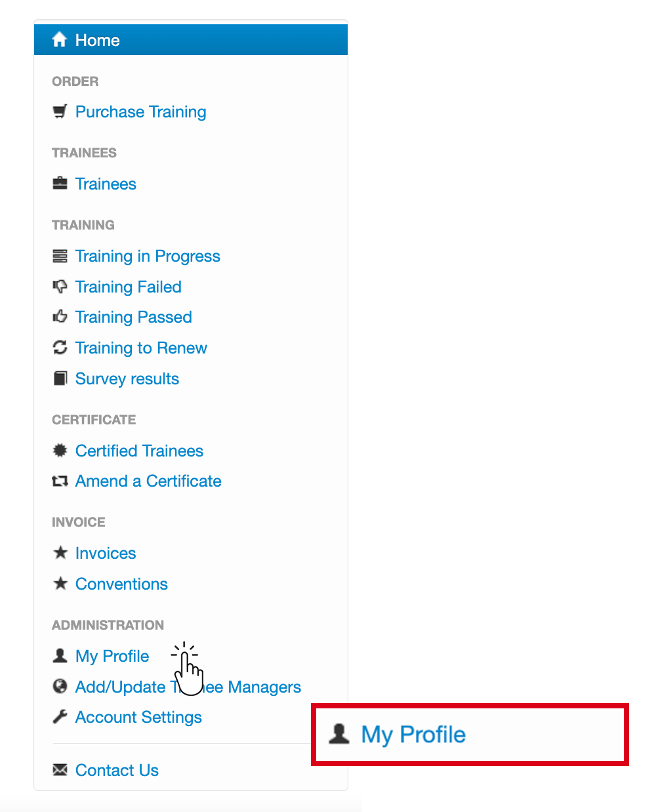Click the ORDER section heading
Viewport: 656px width, 812px height.
[75, 81]
